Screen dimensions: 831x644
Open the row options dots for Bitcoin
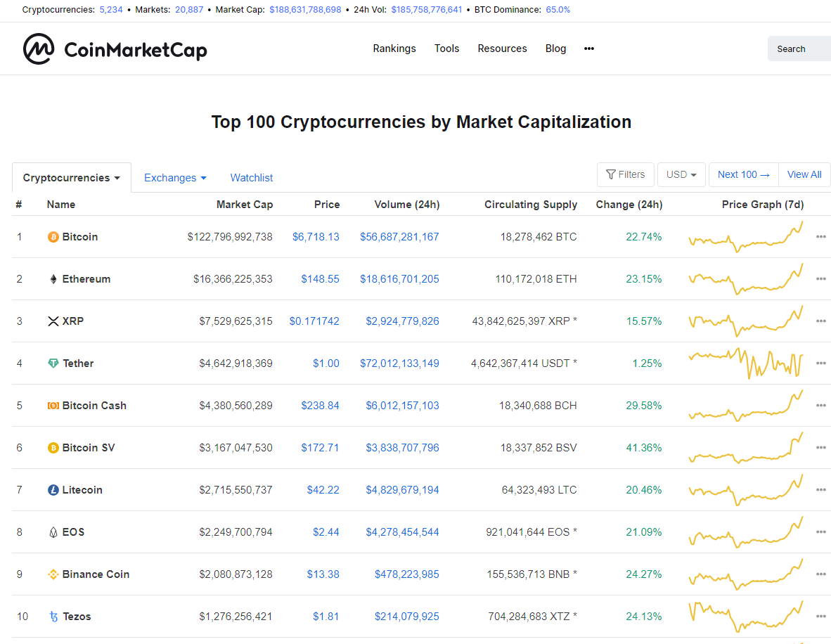coord(821,237)
